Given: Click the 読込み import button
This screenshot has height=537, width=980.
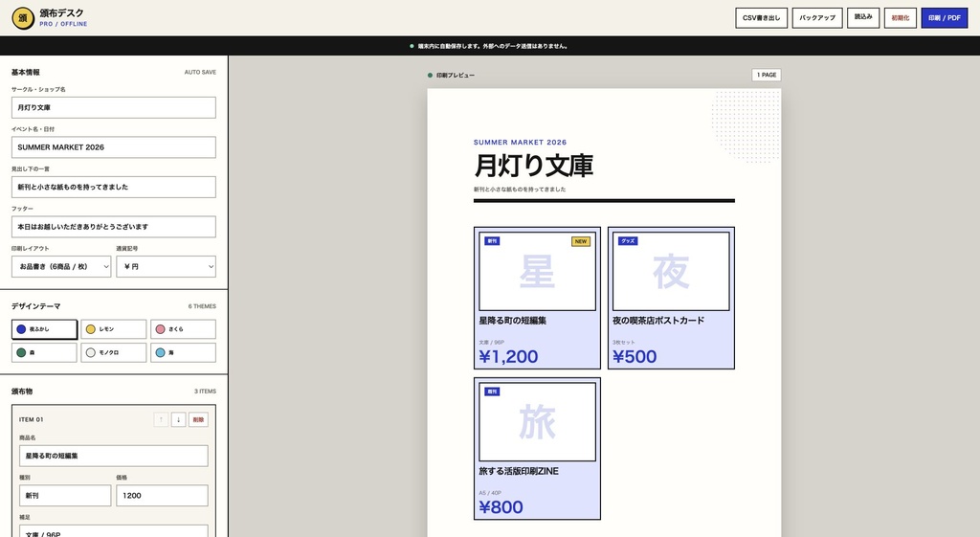Looking at the screenshot, I should click(863, 17).
